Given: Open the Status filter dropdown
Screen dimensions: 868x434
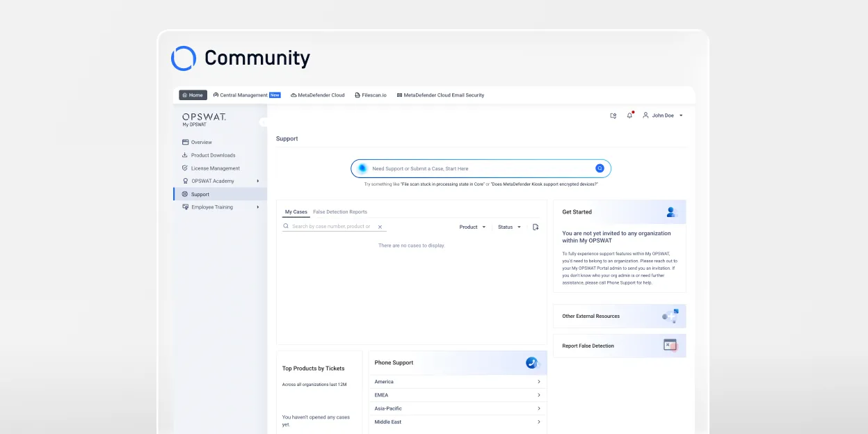Looking at the screenshot, I should [x=509, y=227].
